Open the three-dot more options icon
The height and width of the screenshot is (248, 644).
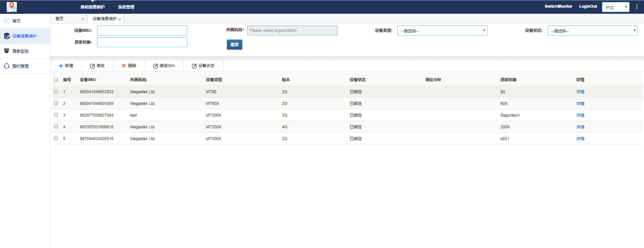coord(637,7)
